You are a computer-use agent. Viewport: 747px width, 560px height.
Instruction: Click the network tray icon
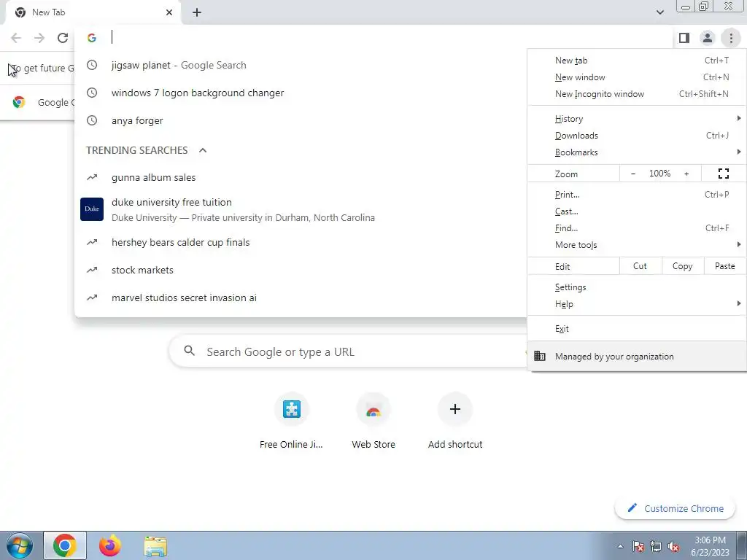pos(656,547)
